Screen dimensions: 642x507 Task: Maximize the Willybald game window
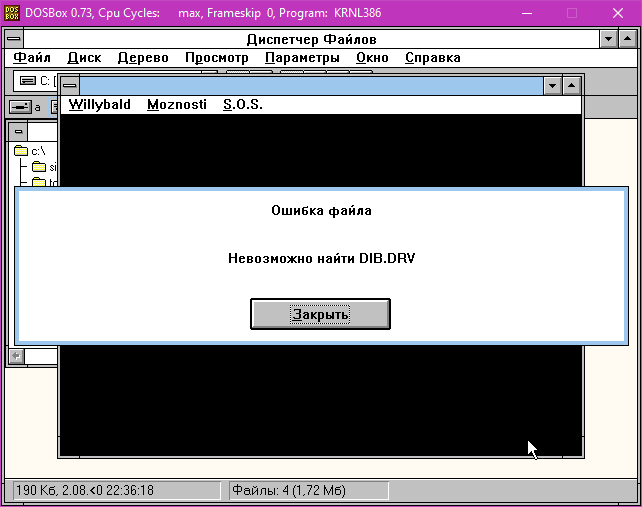coord(572,86)
